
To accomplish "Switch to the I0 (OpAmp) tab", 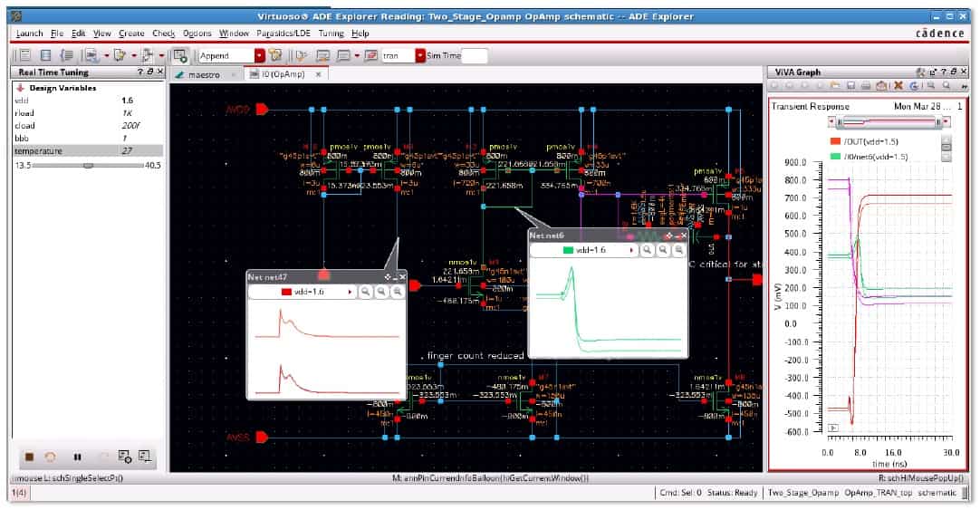I will click(283, 73).
